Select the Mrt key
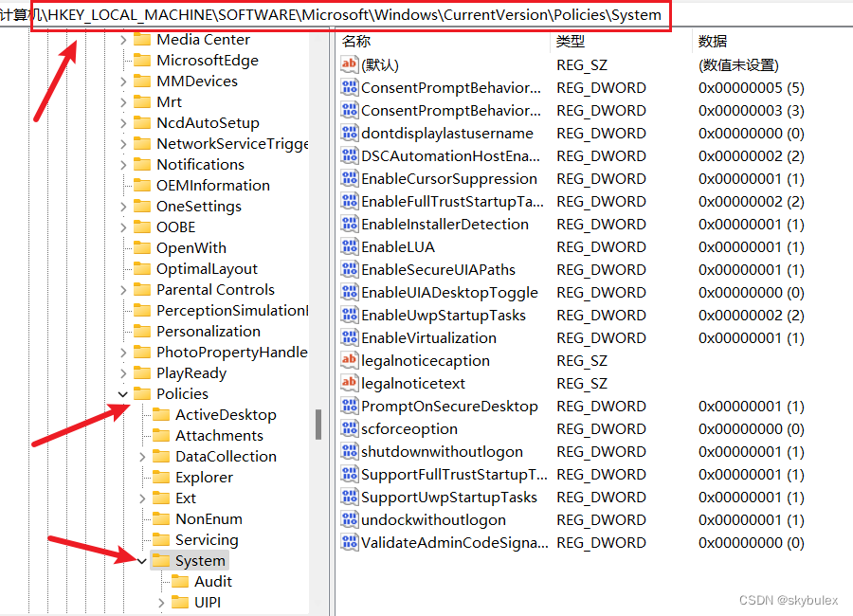 (x=169, y=101)
